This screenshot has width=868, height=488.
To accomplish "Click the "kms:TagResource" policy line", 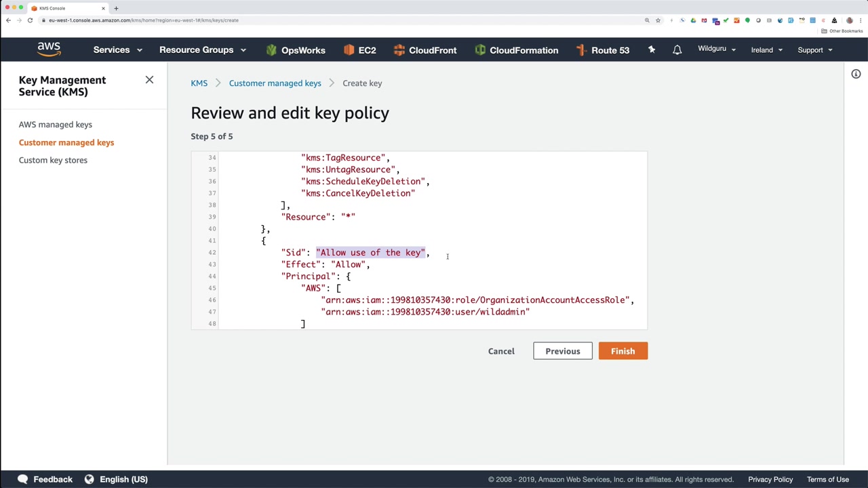I will [x=345, y=158].
